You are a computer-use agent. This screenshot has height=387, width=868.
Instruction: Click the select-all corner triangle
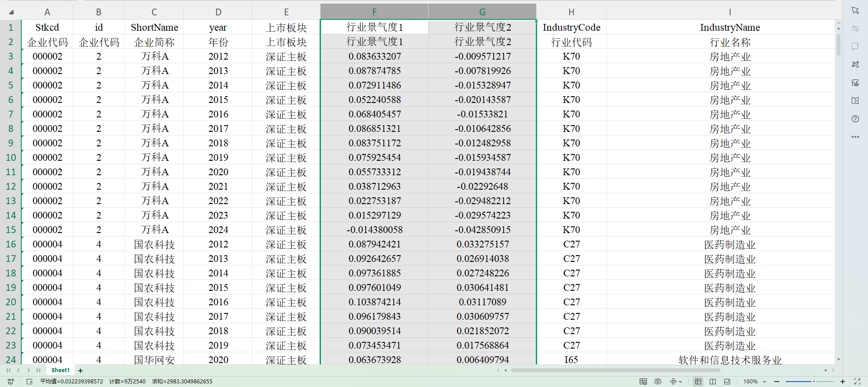click(11, 12)
